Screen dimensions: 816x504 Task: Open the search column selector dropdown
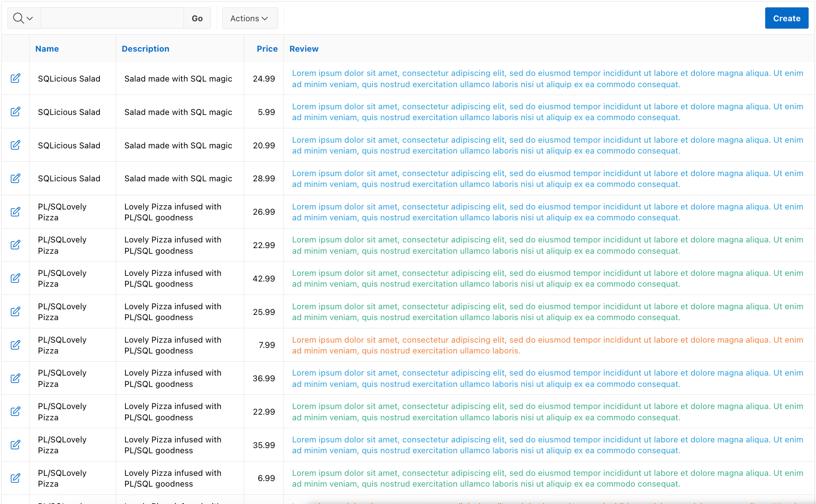coord(30,18)
